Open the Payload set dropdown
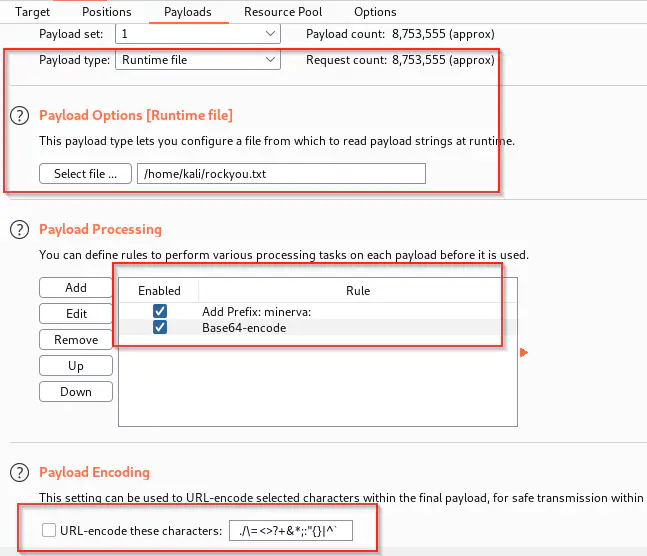 199,34
